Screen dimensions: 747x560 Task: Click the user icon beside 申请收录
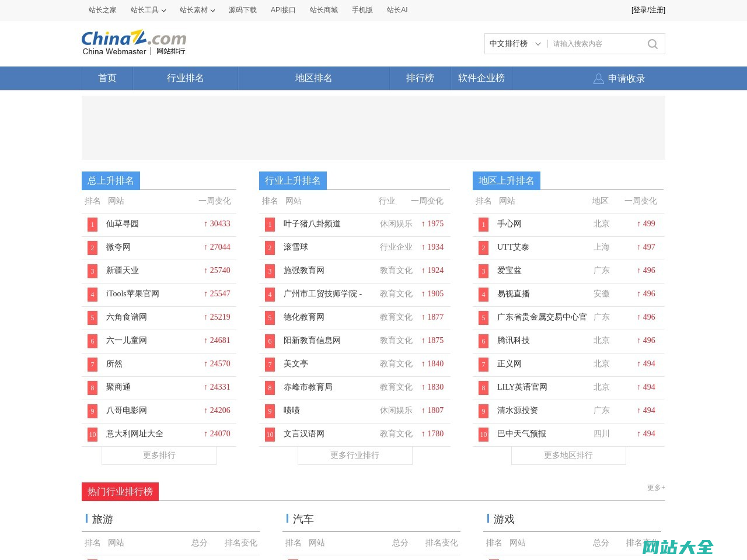[598, 79]
